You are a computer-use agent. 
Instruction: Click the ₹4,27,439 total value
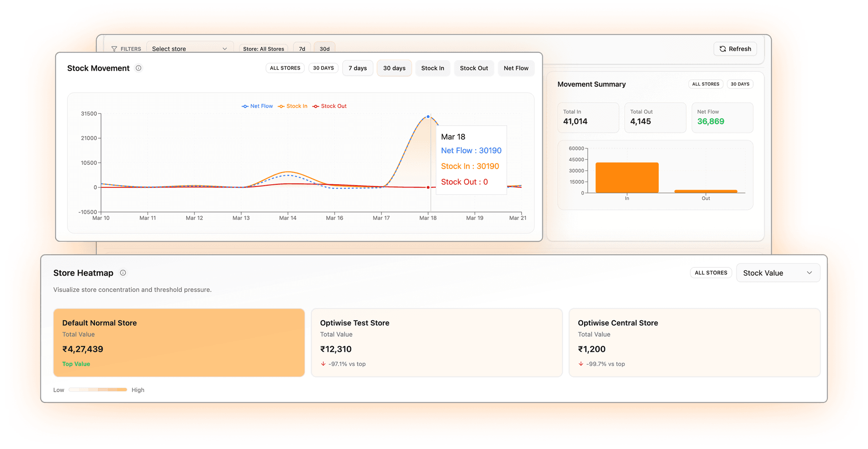[83, 349]
